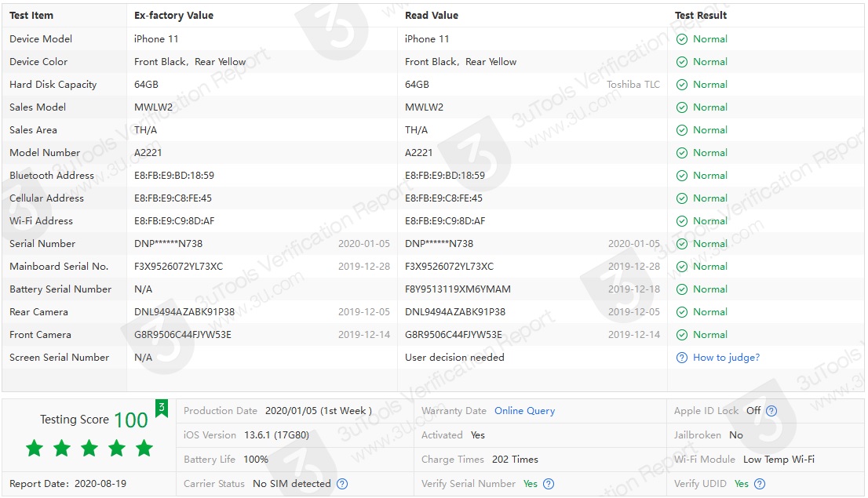This screenshot has height=498, width=868.
Task: Click help icon next to Verify Serial Number
Action: pos(549,484)
